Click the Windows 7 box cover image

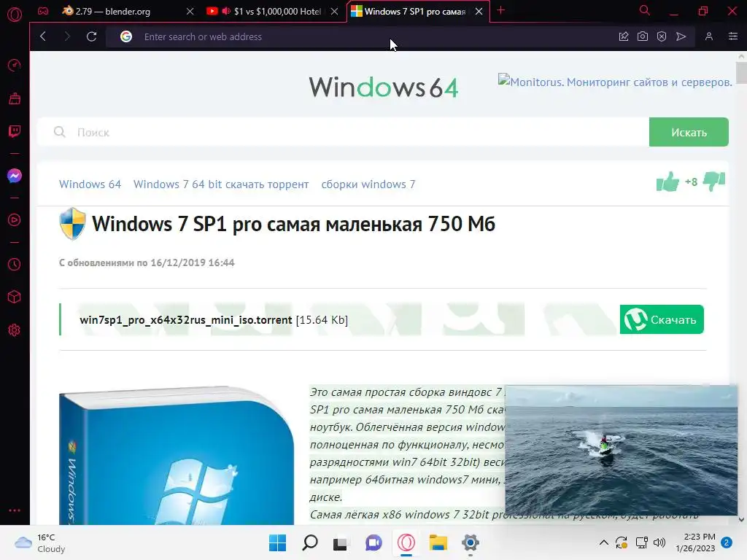pyautogui.click(x=177, y=456)
